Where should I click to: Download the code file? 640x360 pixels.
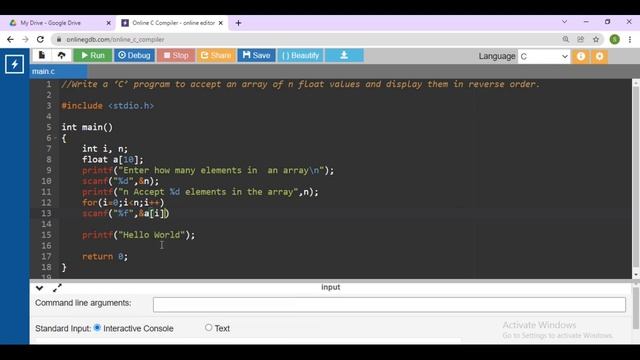click(344, 56)
